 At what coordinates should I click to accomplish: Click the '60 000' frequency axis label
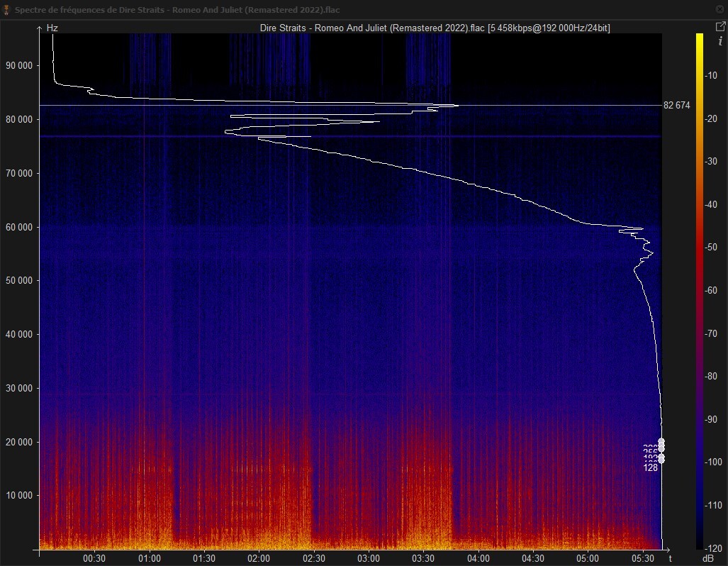coord(19,227)
